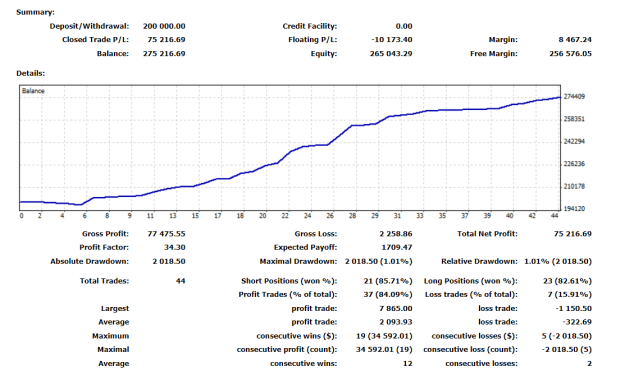The width and height of the screenshot is (625, 371).
Task: Click the 194120 chart axis label
Action: point(574,209)
